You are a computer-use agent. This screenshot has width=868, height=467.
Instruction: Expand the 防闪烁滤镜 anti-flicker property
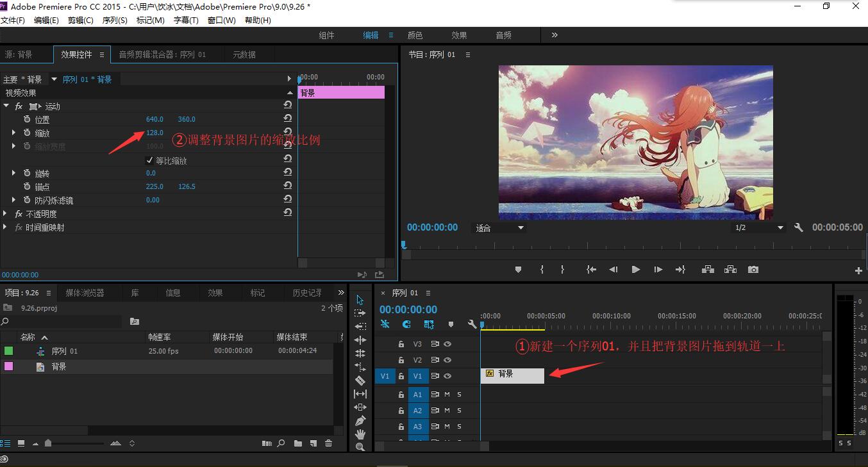point(13,200)
